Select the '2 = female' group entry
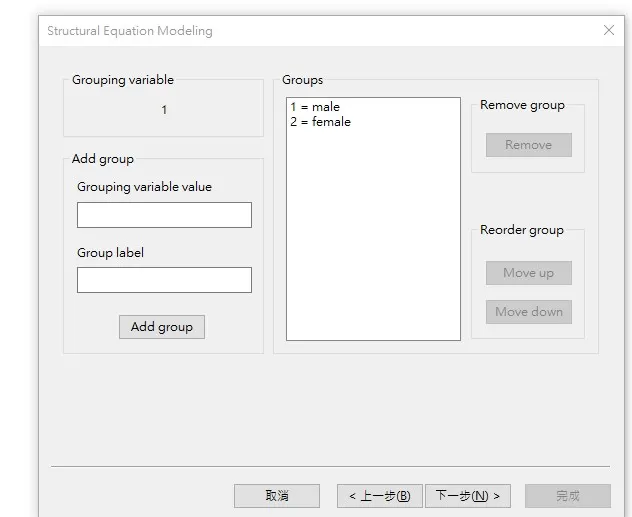Viewport: 632px width, 517px height. (320, 122)
